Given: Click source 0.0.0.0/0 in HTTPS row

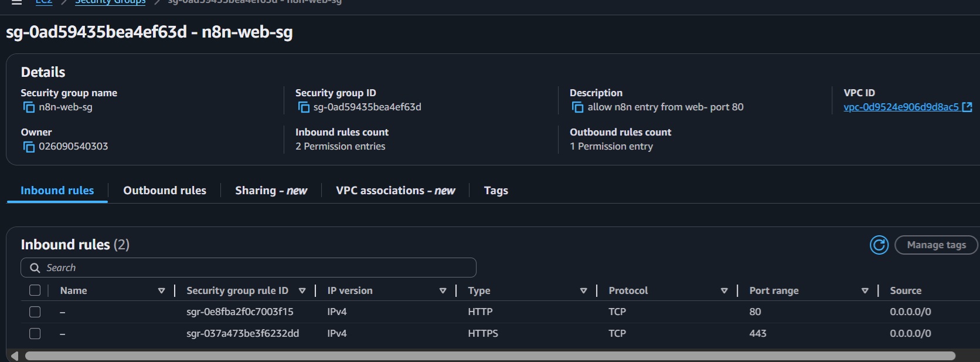Looking at the screenshot, I should [x=910, y=333].
